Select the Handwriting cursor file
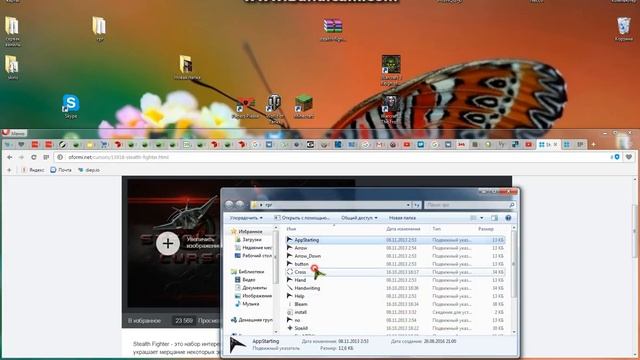 pos(395,288)
